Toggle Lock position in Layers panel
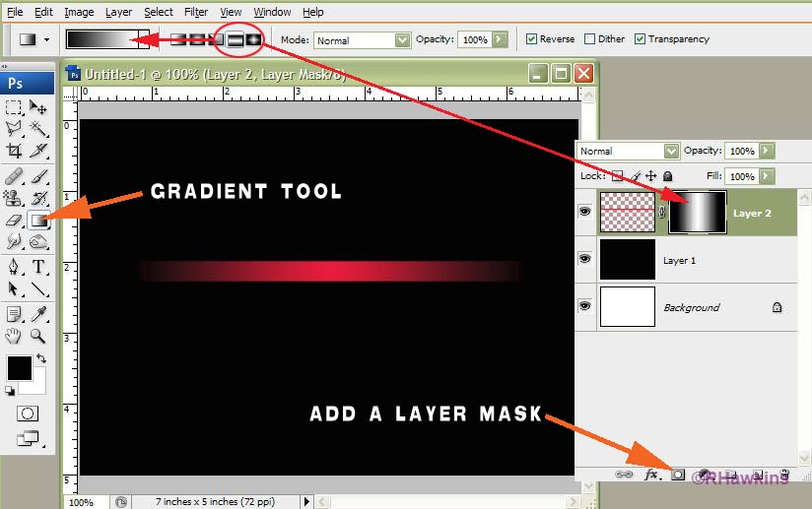The height and width of the screenshot is (509, 812). tap(651, 176)
